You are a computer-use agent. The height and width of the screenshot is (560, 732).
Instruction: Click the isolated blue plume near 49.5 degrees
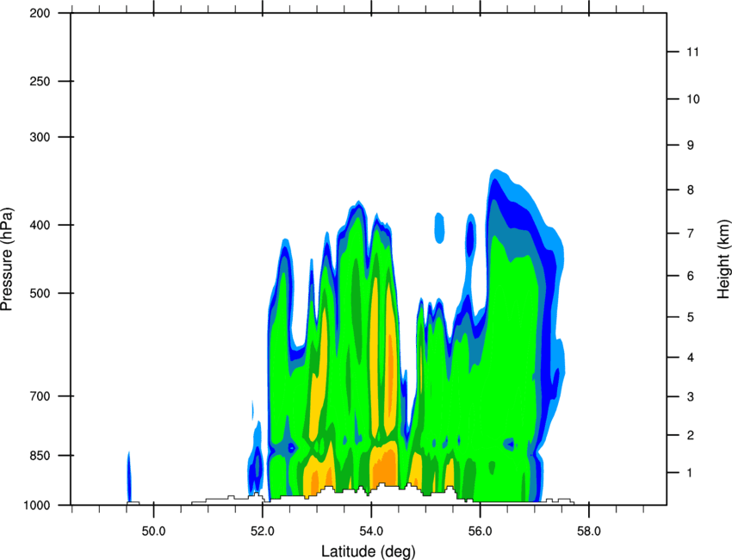click(x=129, y=477)
